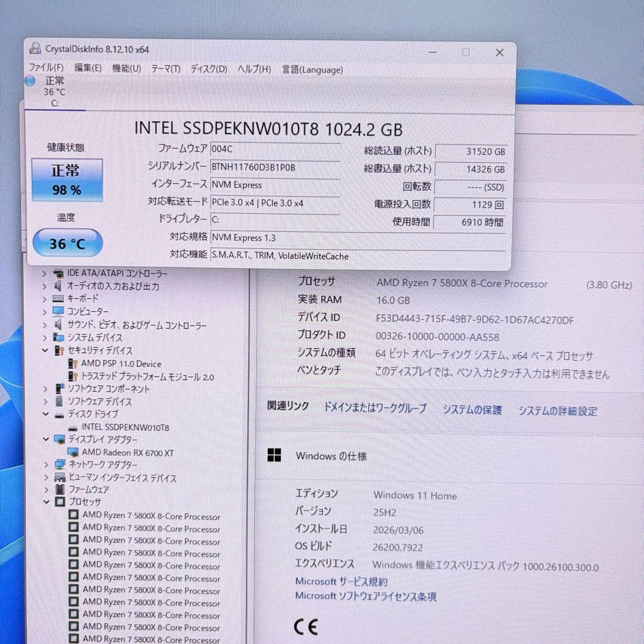Expand the IDE ATA/ATAPI コントローラー node
The height and width of the screenshot is (644, 644).
(44, 274)
